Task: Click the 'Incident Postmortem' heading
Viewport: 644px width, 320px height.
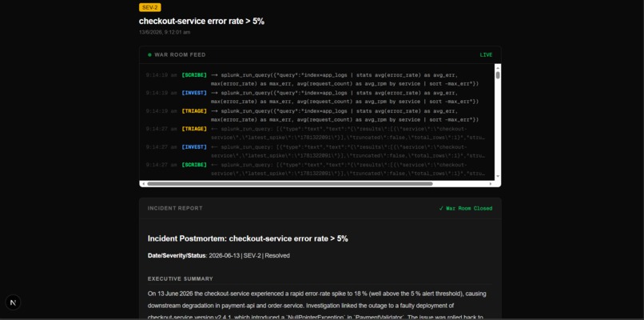Action: tap(248, 238)
